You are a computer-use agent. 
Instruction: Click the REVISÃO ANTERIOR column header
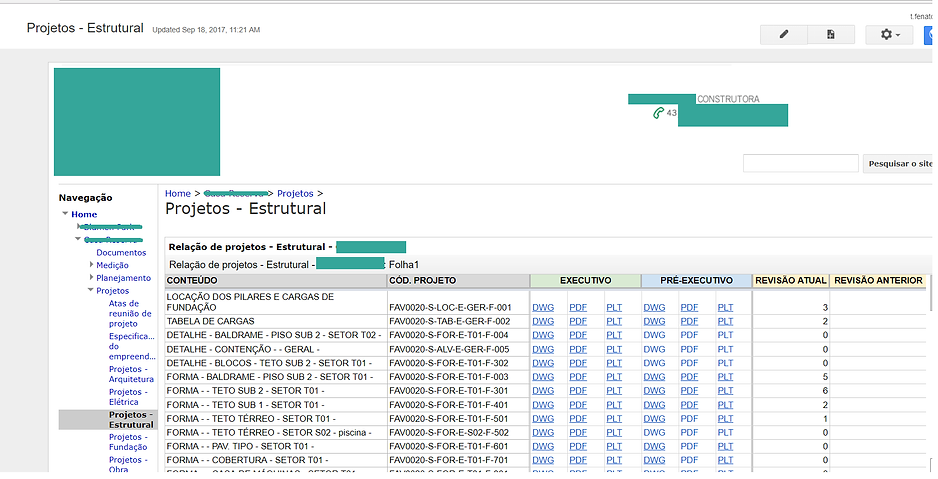[x=878, y=280]
